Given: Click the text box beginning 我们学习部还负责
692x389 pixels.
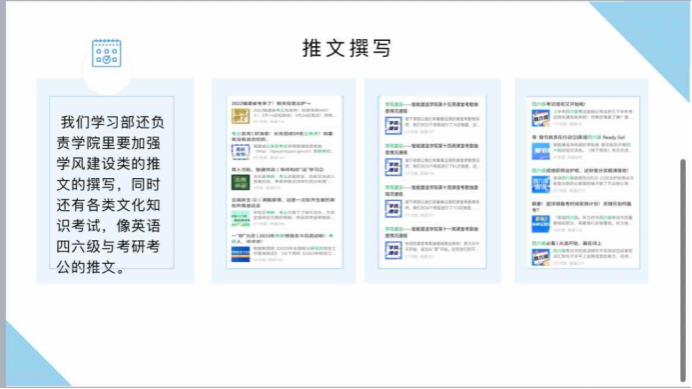Looking at the screenshot, I should [111, 182].
